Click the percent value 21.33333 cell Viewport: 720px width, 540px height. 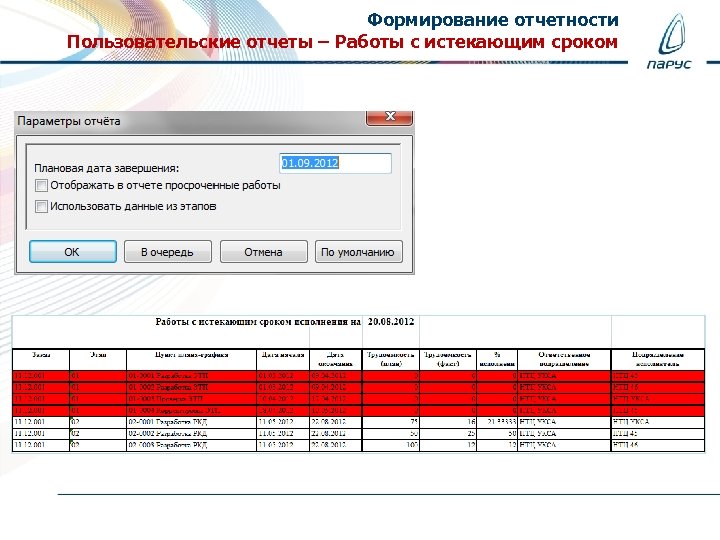point(497,422)
